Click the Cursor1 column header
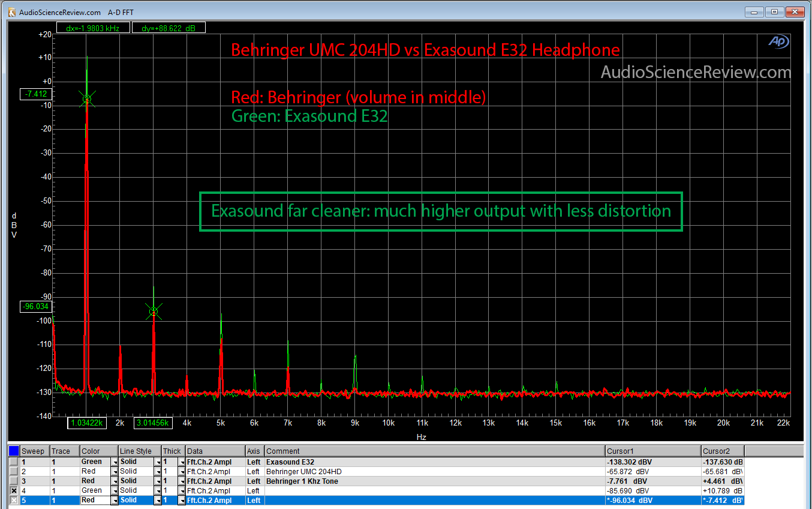 [653, 451]
